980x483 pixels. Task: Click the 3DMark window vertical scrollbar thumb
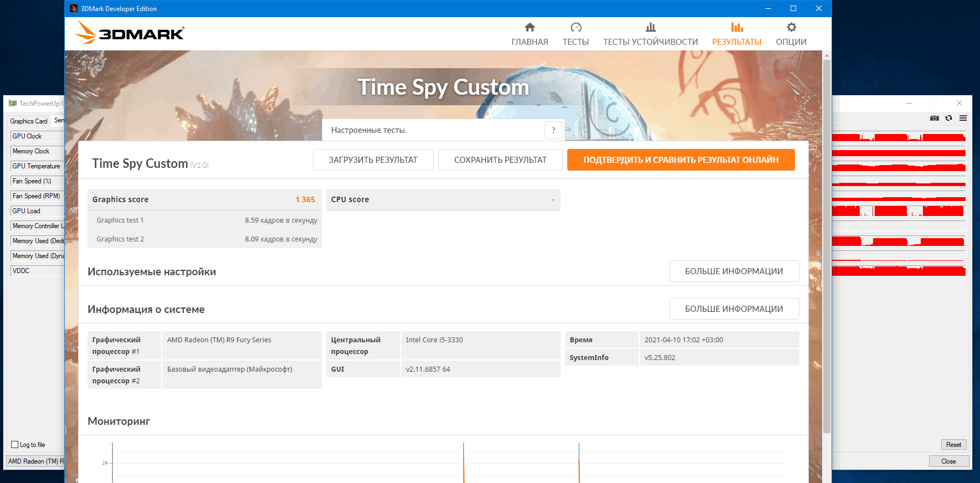point(827,246)
